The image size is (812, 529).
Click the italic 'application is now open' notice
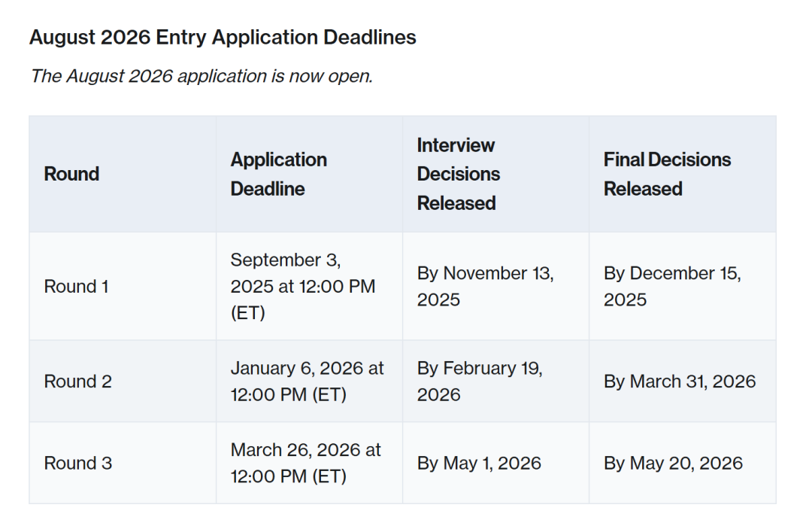201,76
